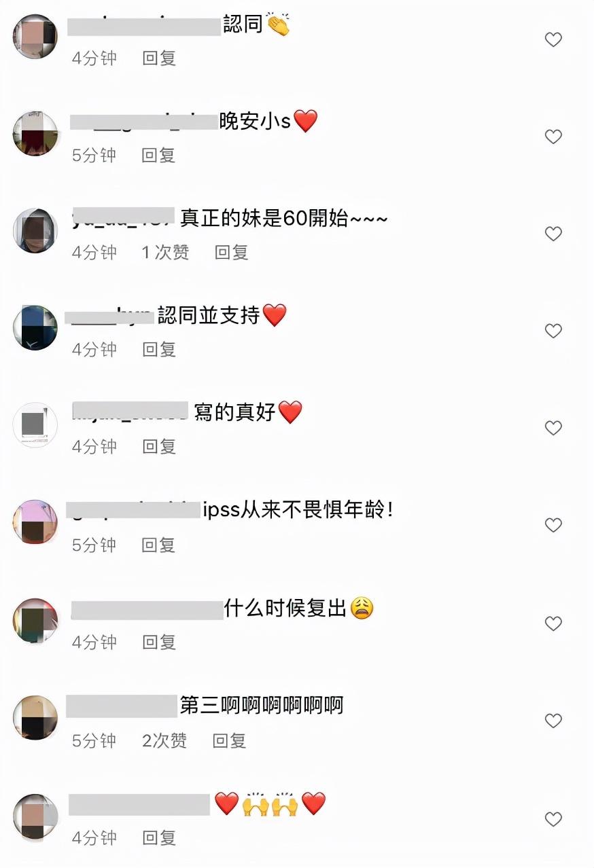
Task: Open avatar of the 認同並支持 commenter
Action: coord(35,328)
